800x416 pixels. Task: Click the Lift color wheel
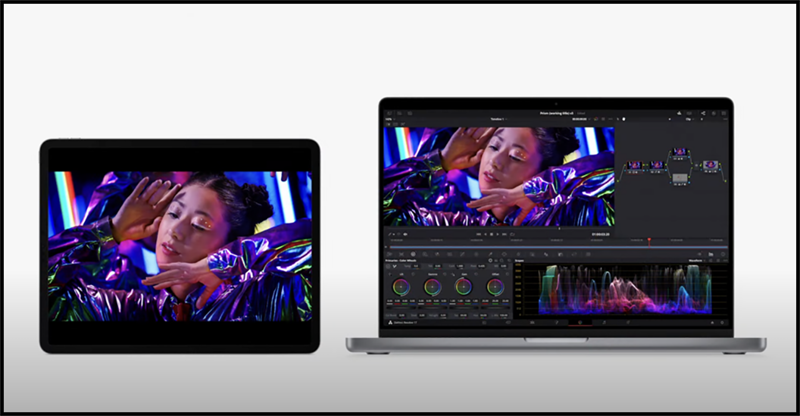pos(400,287)
